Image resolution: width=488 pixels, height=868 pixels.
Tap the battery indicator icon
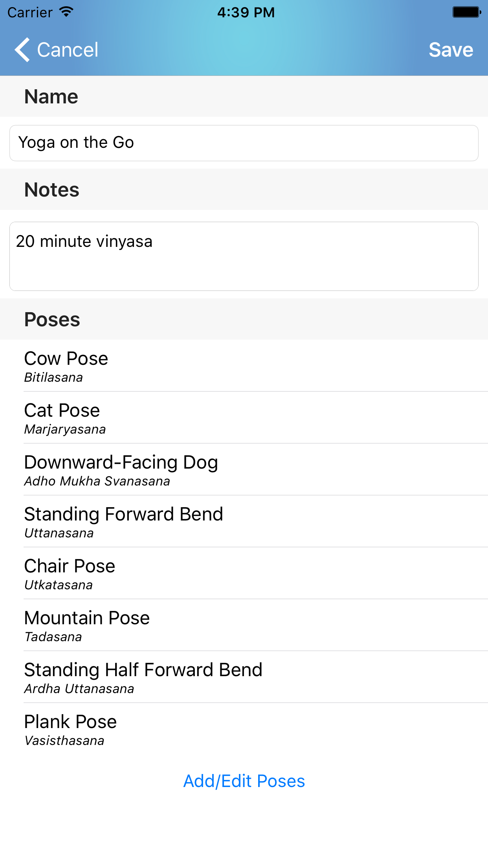[x=466, y=12]
